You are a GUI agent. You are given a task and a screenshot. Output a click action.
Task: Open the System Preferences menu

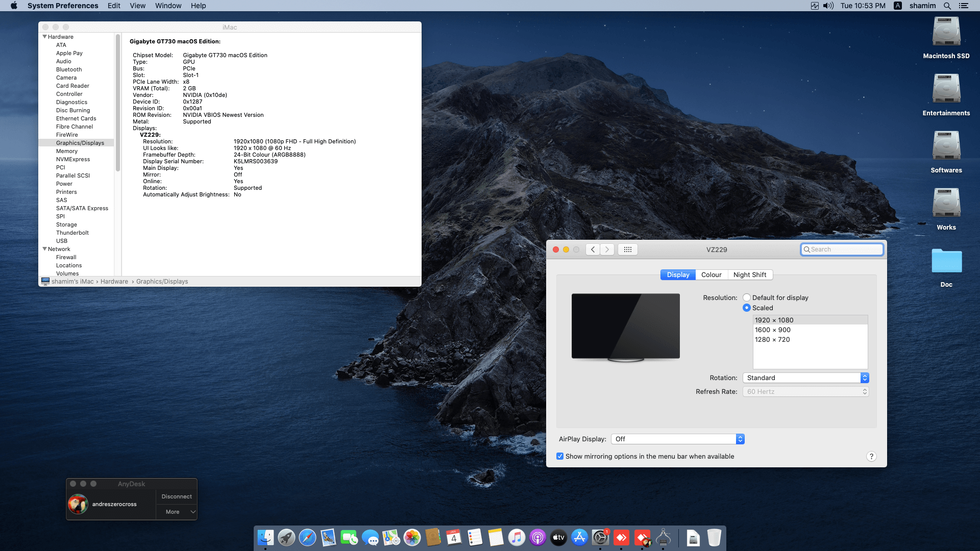pyautogui.click(x=63, y=6)
